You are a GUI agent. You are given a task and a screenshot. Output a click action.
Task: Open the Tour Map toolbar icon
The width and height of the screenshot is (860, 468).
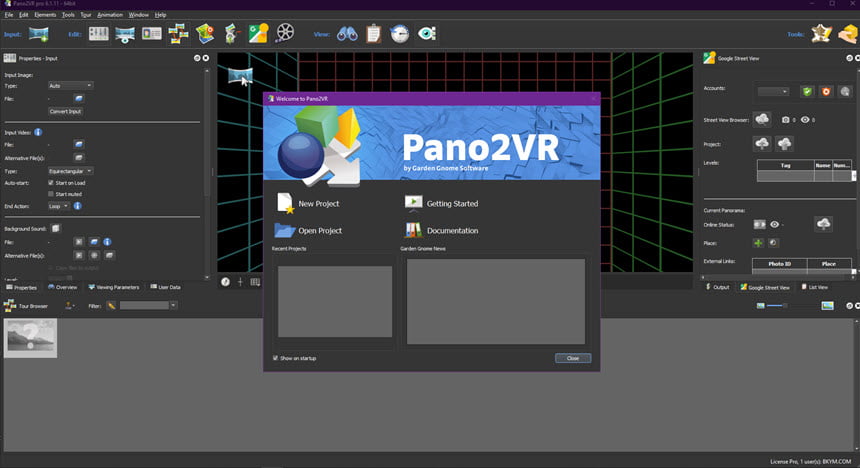coord(205,34)
